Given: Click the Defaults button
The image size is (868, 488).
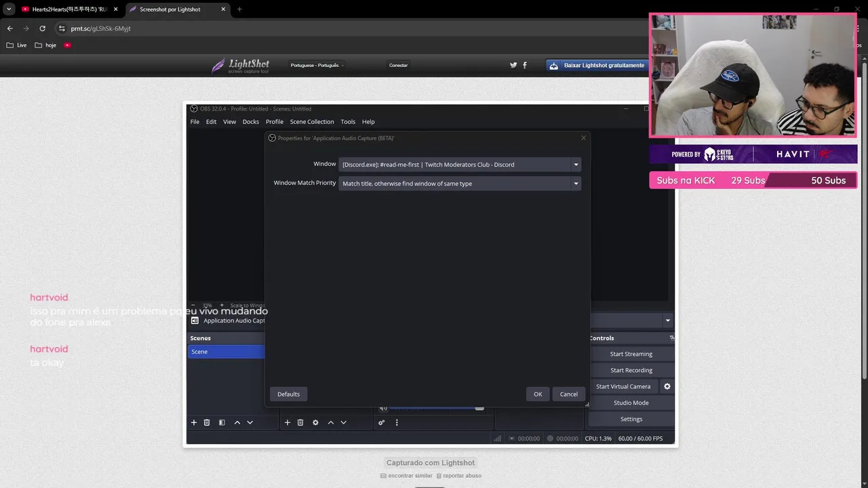Looking at the screenshot, I should point(288,394).
